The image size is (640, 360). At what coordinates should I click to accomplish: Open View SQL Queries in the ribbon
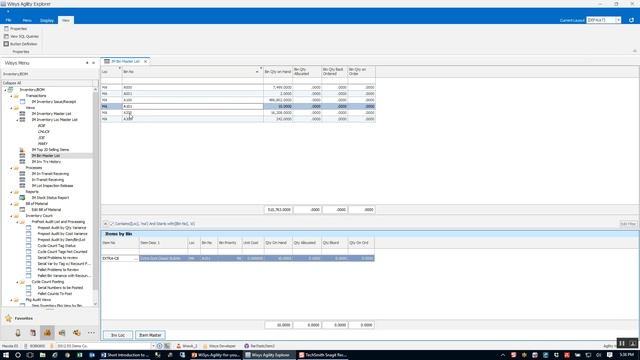[21, 36]
